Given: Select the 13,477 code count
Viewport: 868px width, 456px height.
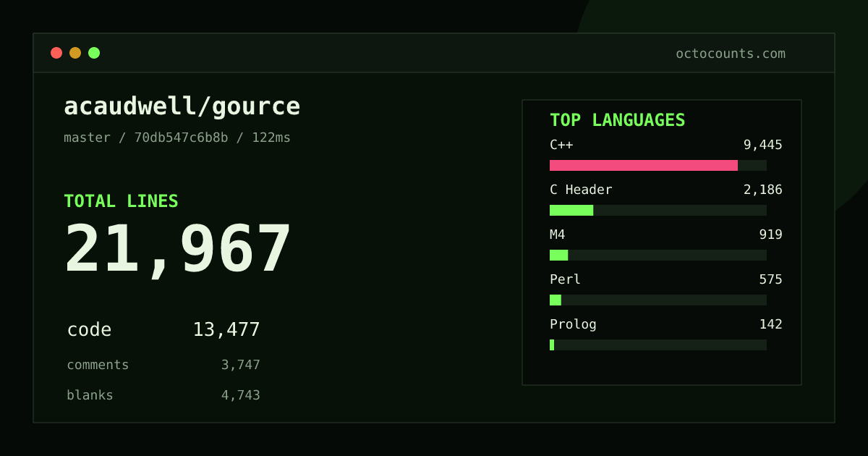Looking at the screenshot, I should coord(226,330).
